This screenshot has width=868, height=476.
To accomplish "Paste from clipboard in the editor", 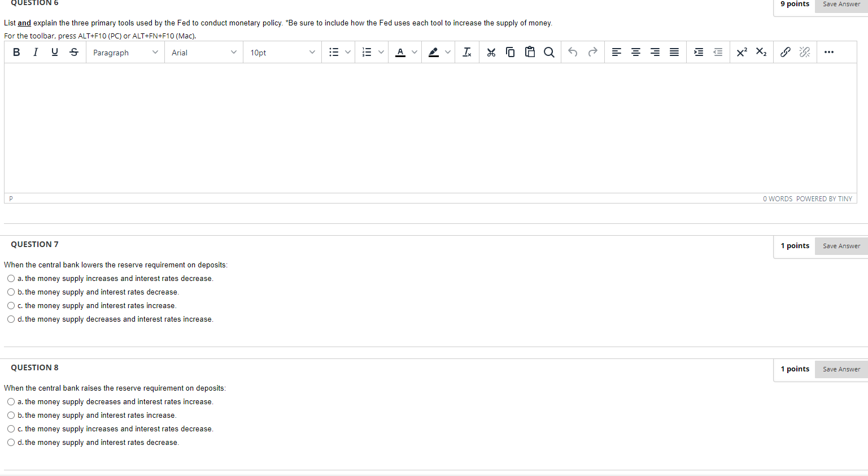I will pyautogui.click(x=530, y=53).
